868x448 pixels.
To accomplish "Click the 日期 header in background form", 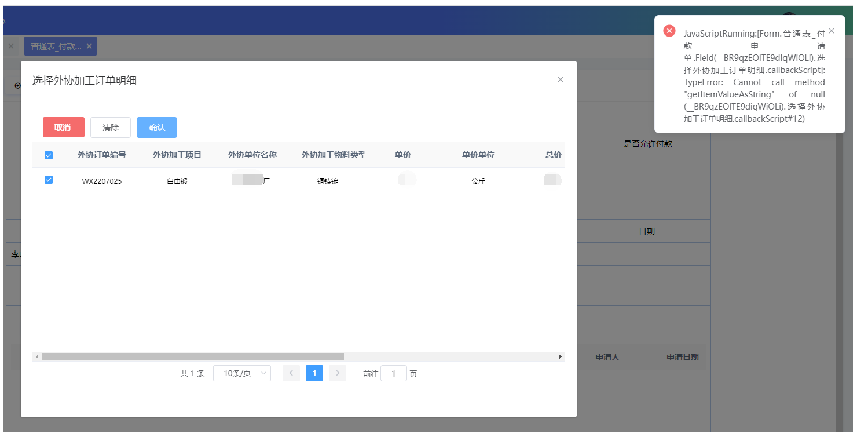I will click(x=647, y=231).
